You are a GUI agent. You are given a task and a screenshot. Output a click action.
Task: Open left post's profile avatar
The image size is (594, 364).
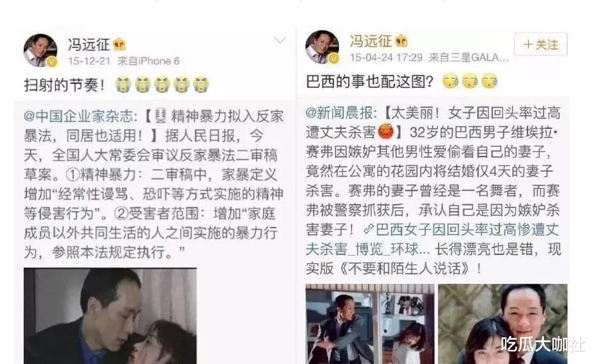click(x=41, y=50)
